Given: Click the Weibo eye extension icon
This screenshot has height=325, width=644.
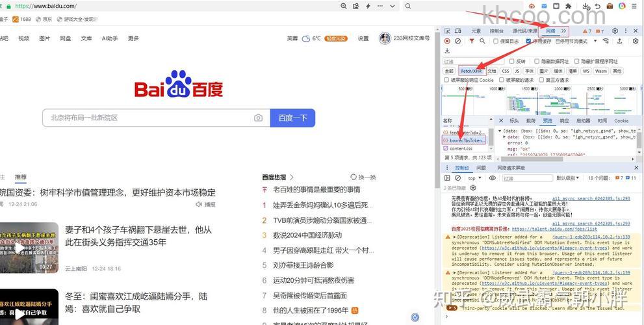Looking at the screenshot, I should [x=532, y=6].
